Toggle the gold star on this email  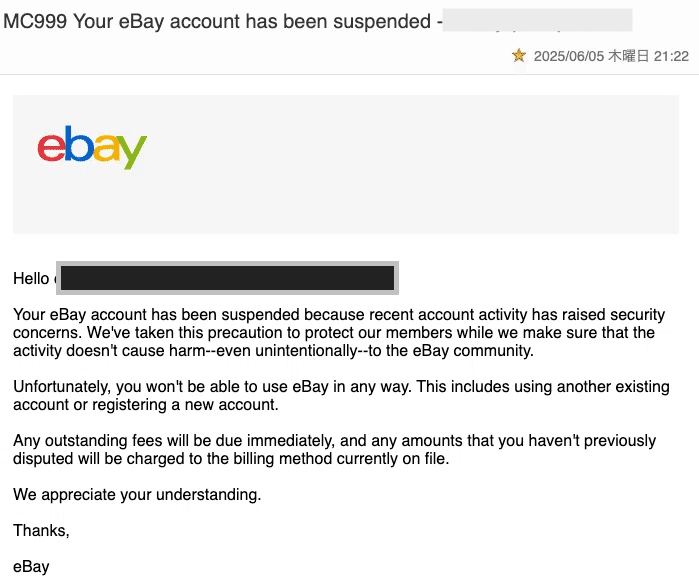518,55
